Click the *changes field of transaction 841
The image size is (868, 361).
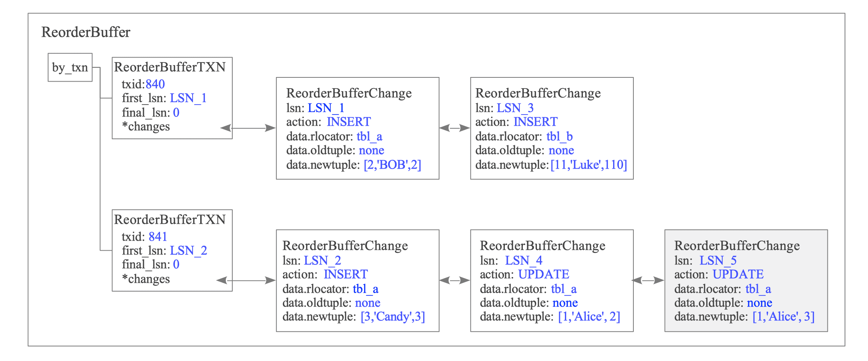(x=146, y=279)
